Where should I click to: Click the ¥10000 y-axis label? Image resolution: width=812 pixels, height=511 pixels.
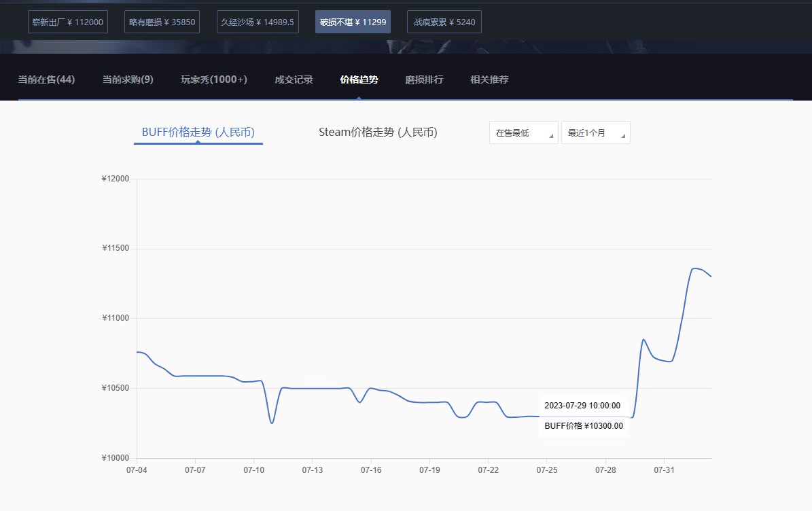116,458
